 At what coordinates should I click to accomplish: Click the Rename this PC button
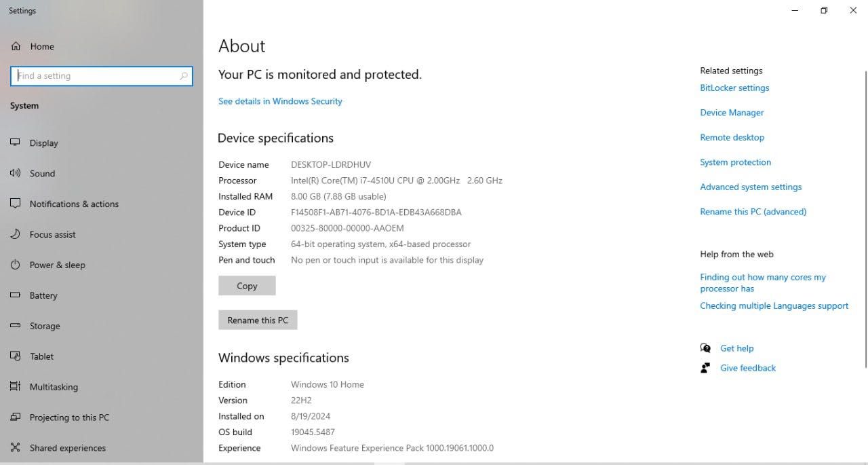pos(258,320)
